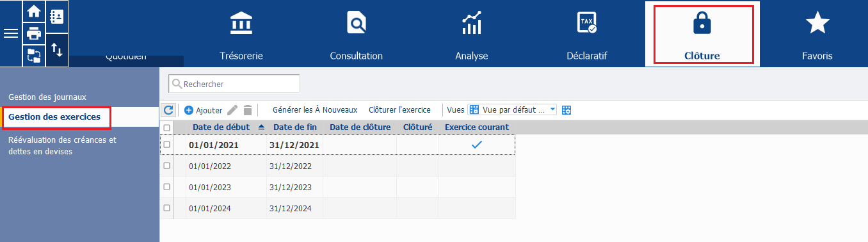Check the box for 01/01/2022 row
The image size is (868, 242).
point(167,166)
